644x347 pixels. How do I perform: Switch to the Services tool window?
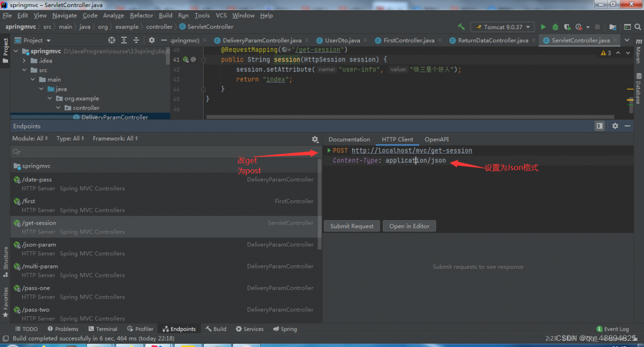click(x=250, y=328)
